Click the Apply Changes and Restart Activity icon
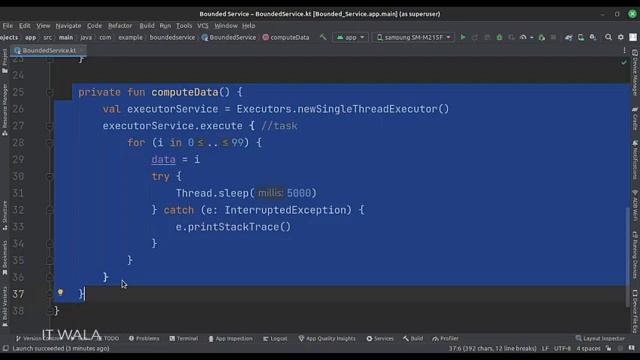Image resolution: width=640 pixels, height=360 pixels. coord(475,37)
